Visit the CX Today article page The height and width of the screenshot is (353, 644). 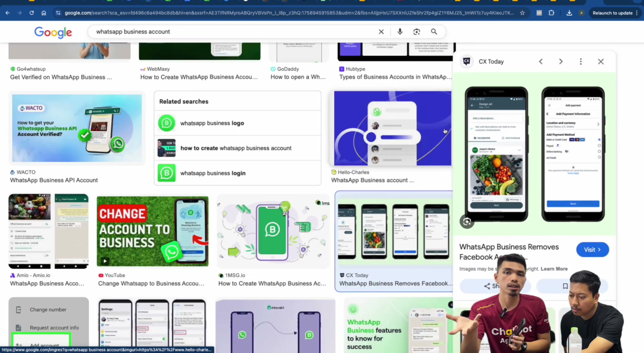tap(593, 249)
